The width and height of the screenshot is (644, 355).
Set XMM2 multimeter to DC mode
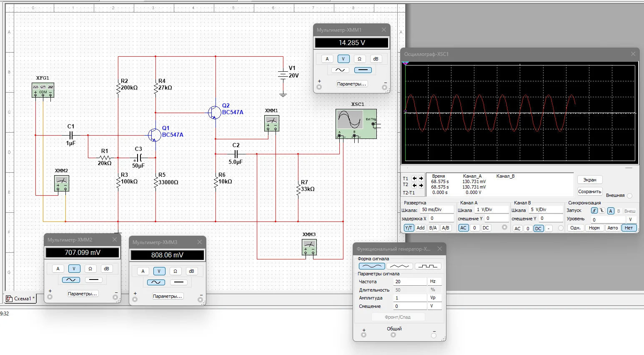(94, 280)
